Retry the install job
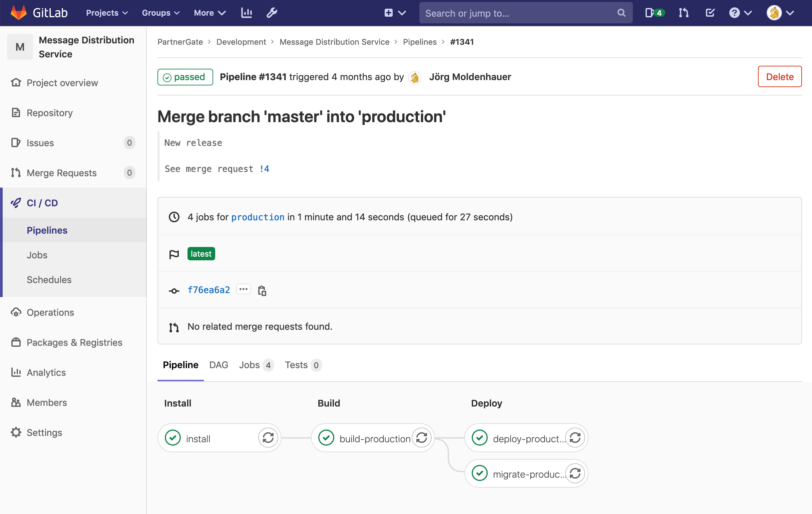Viewport: 812px width, 514px height. pos(268,438)
